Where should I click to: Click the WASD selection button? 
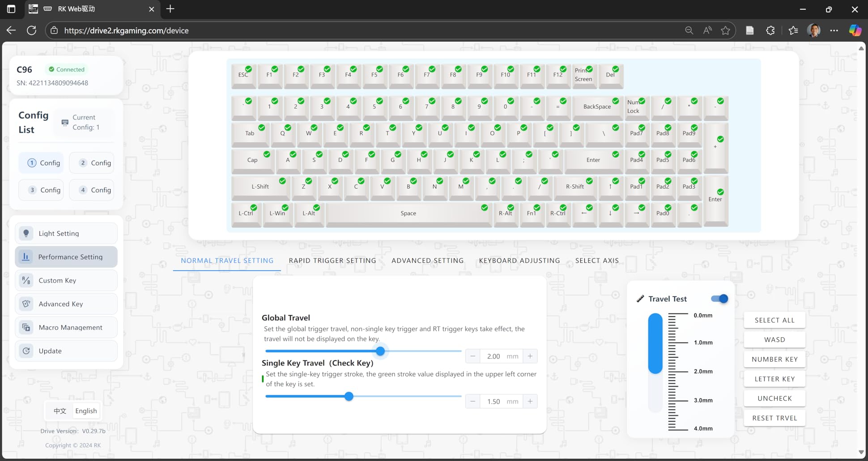pyautogui.click(x=774, y=339)
